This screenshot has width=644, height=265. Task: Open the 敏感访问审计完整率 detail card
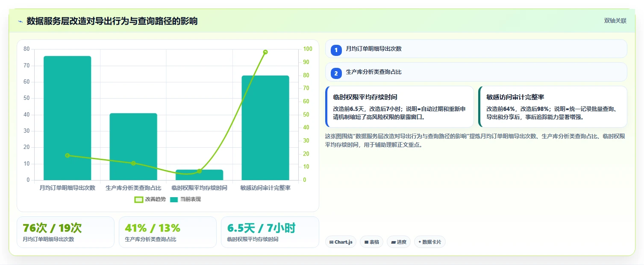tap(553, 107)
